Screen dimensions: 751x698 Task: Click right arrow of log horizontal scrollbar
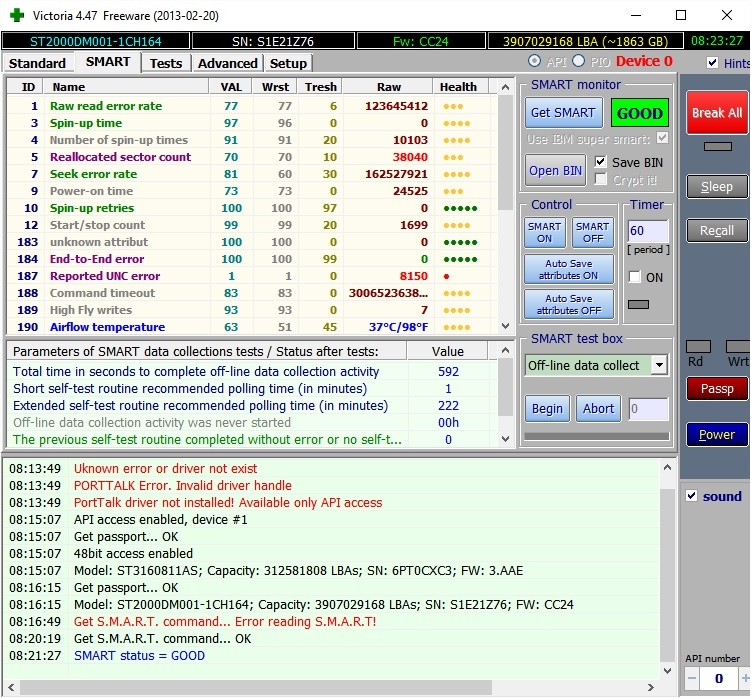[x=650, y=687]
